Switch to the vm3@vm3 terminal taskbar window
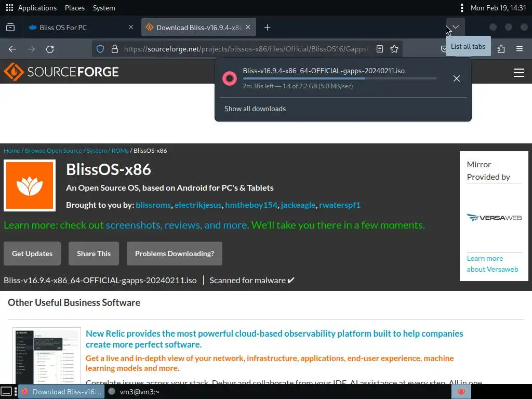This screenshot has height=399, width=532. [134, 392]
